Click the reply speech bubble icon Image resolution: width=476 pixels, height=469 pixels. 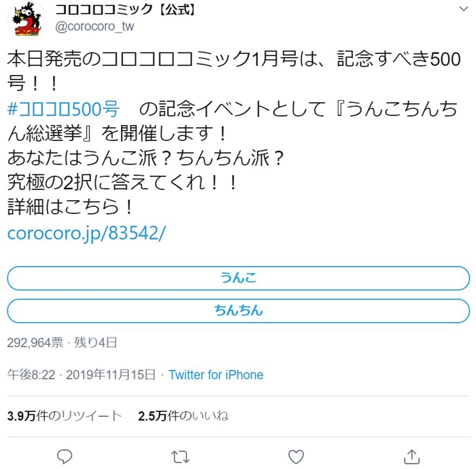65,457
